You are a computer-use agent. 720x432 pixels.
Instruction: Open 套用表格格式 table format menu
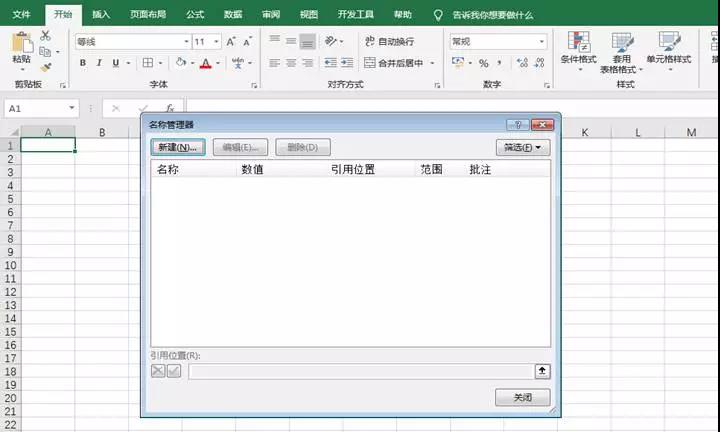(x=621, y=52)
